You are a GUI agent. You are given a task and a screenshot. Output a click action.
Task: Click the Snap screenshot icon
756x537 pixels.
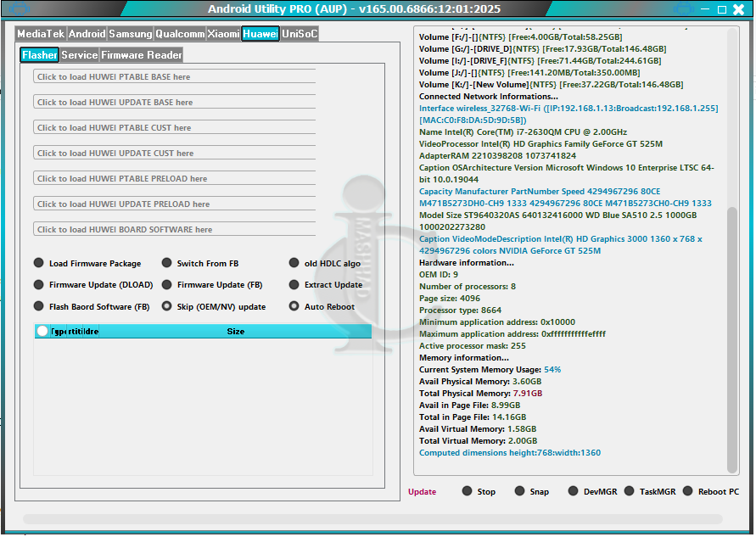tap(520, 491)
